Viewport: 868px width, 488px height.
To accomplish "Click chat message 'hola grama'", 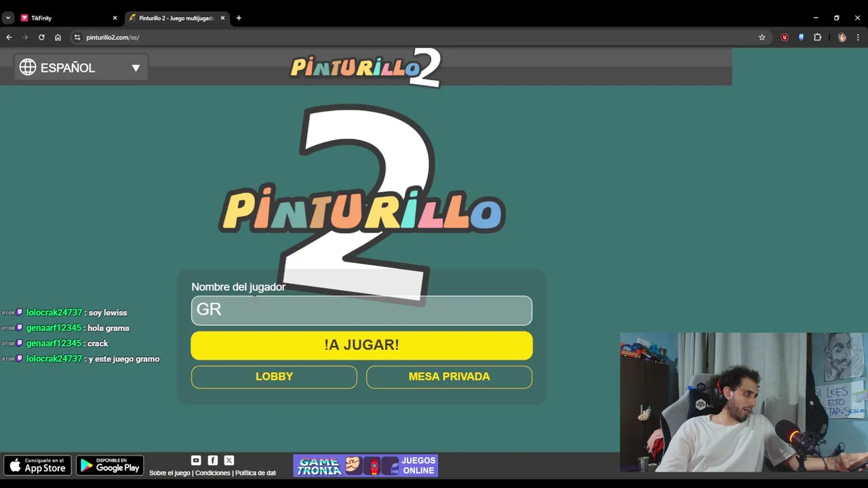I will tap(108, 328).
